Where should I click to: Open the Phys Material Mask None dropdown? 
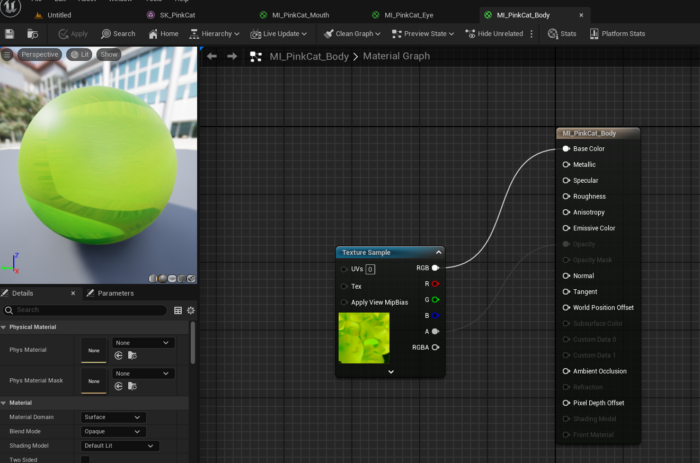(x=142, y=373)
